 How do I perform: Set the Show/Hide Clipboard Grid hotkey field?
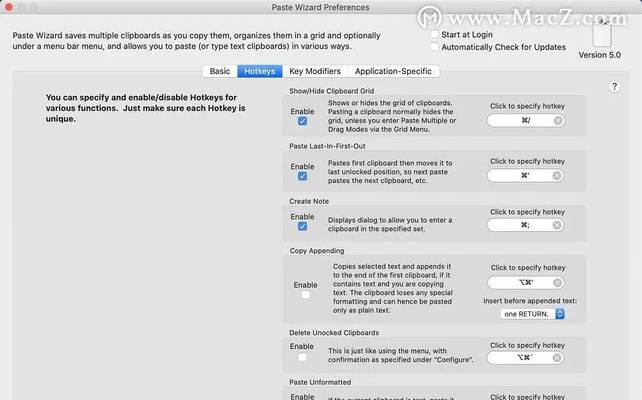[526, 120]
